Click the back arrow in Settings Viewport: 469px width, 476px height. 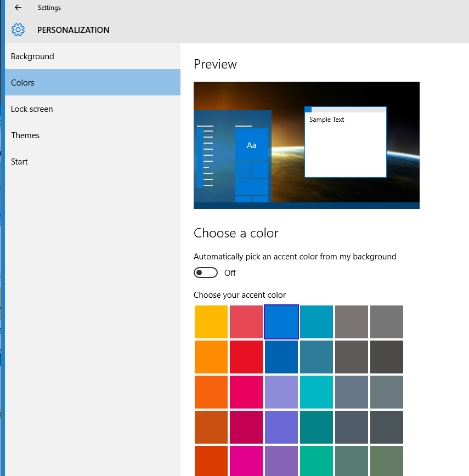(18, 8)
